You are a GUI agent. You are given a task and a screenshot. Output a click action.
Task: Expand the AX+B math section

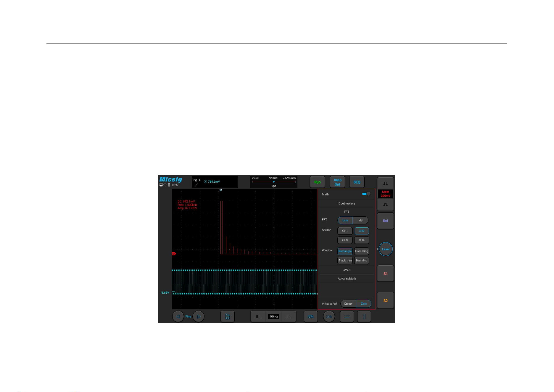[347, 270]
